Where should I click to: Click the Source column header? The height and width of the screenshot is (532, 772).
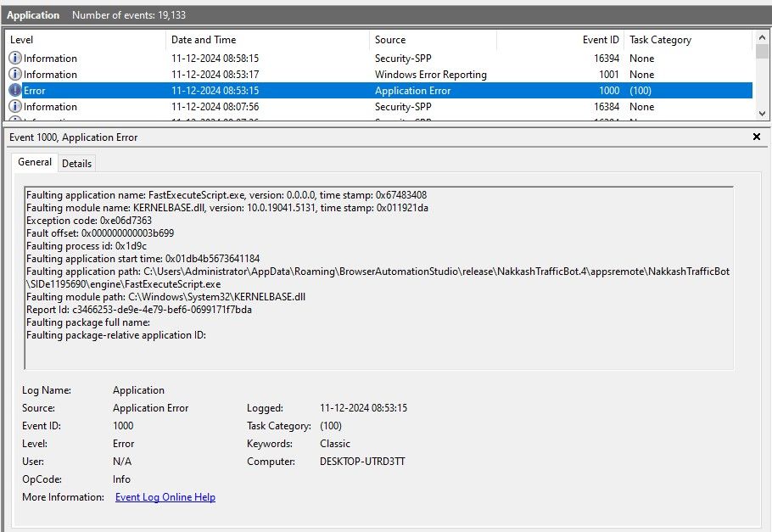[433, 40]
